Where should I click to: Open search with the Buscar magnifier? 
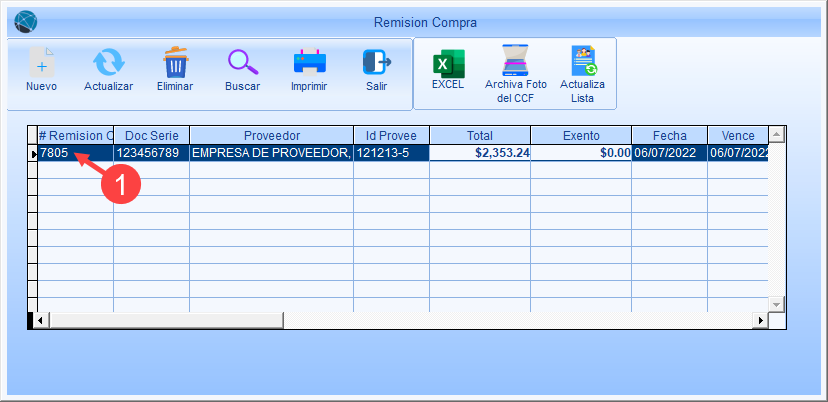[x=243, y=62]
